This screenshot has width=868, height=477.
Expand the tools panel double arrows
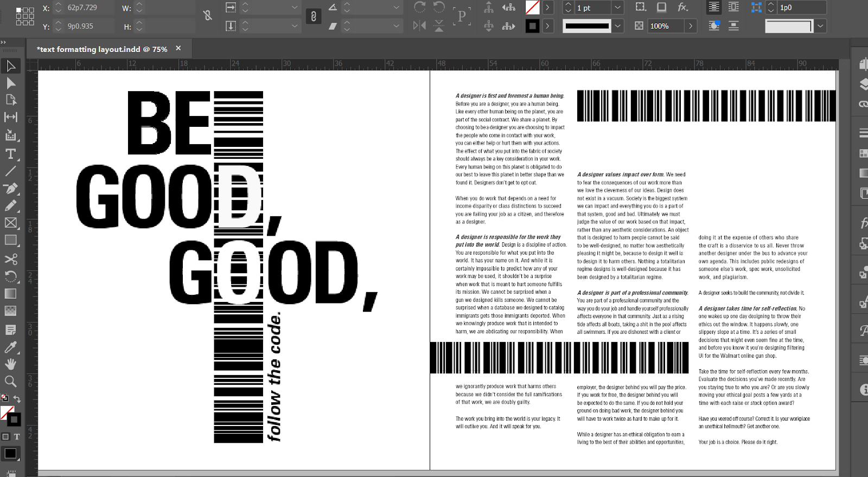pos(3,42)
